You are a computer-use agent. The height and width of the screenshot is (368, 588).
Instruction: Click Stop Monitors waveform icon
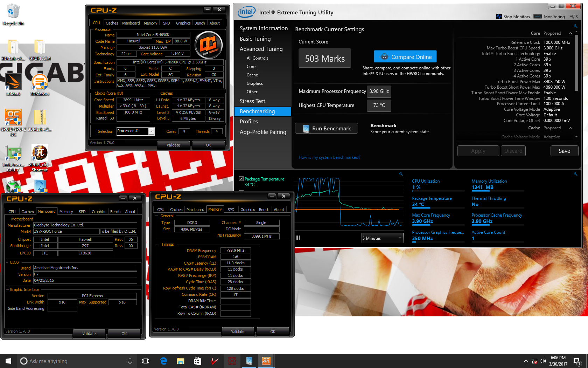point(499,16)
